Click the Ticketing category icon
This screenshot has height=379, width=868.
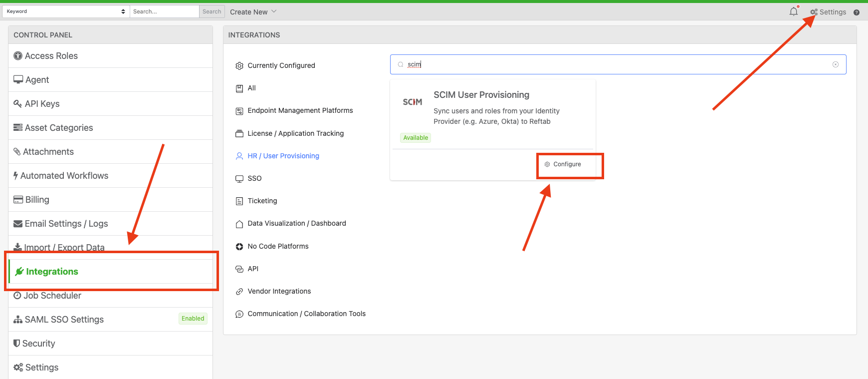tap(239, 201)
